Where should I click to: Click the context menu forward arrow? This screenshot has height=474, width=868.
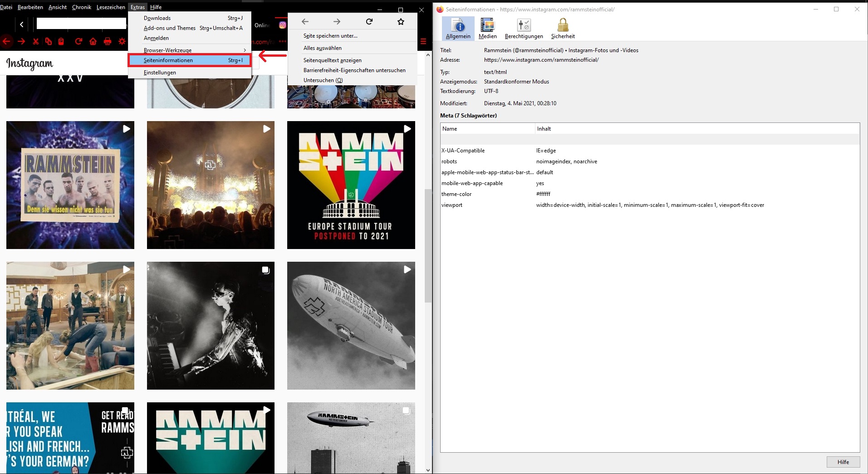337,21
